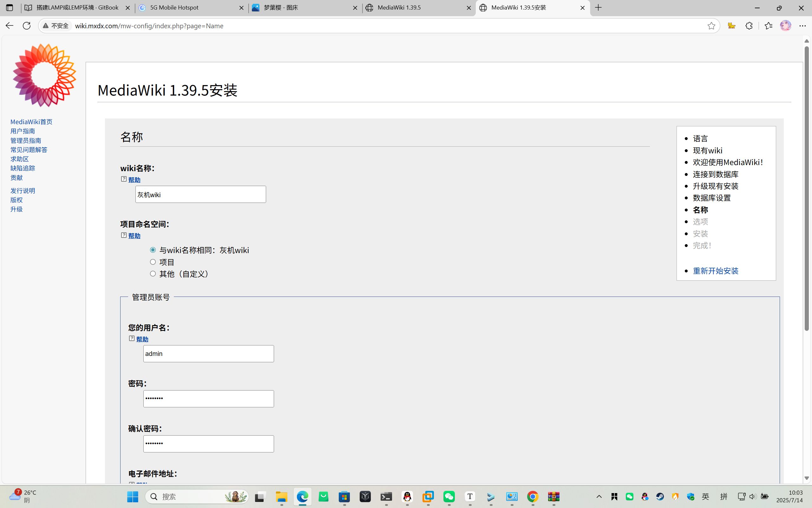Click the browser back arrow

click(x=10, y=25)
